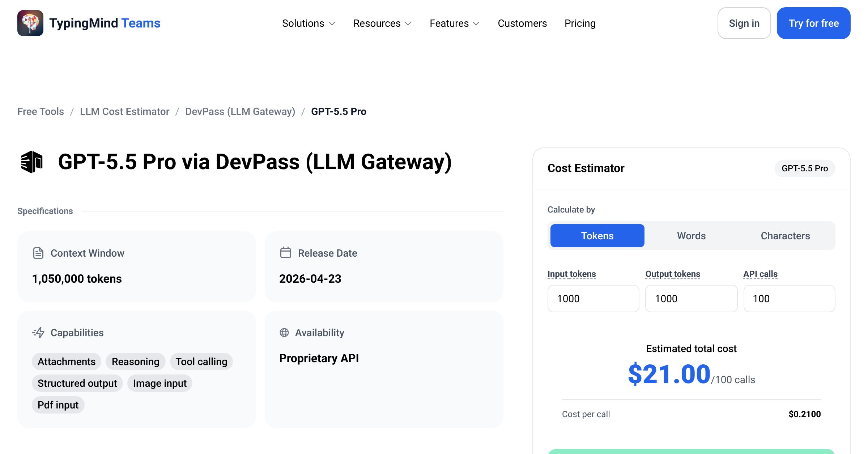Click the Image input capability tag

point(160,383)
